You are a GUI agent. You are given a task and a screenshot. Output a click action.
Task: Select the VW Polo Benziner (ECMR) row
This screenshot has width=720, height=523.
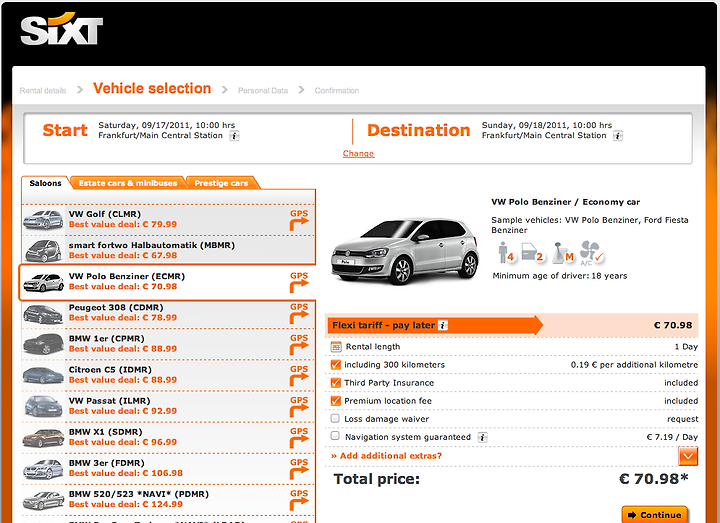pos(167,282)
